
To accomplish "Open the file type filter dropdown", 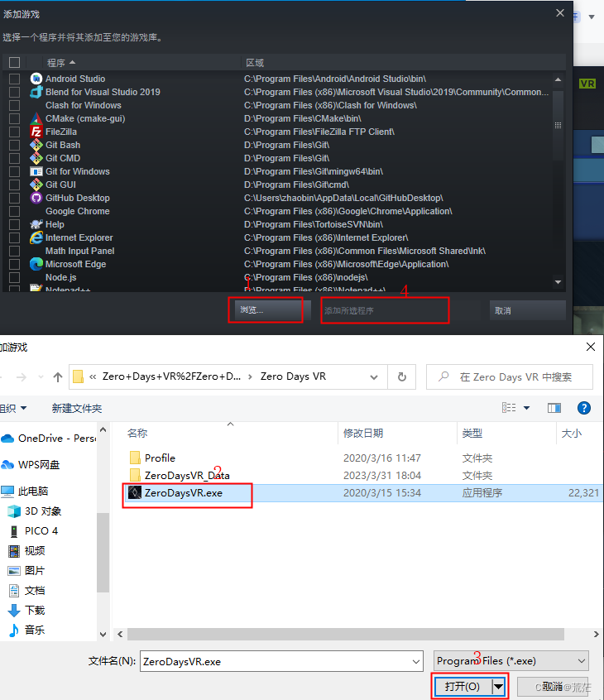I will point(581,661).
